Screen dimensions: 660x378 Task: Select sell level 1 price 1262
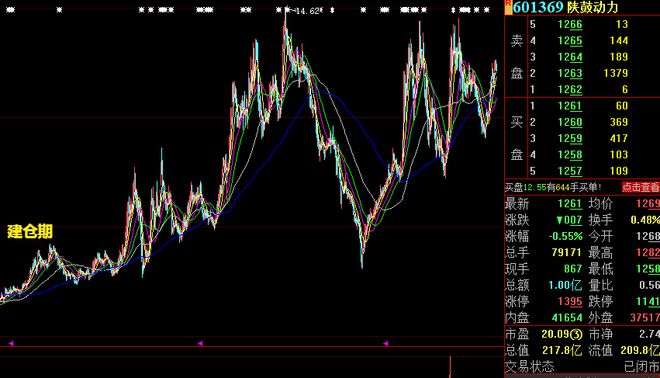point(570,90)
